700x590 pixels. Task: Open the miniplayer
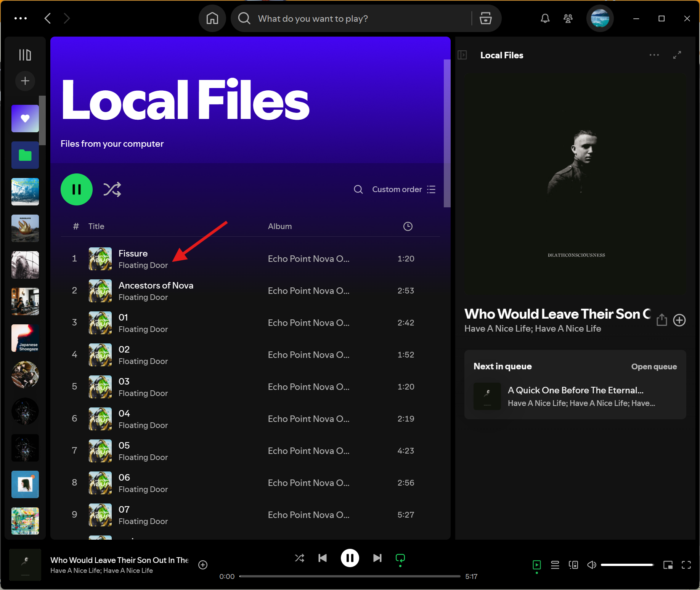click(668, 565)
